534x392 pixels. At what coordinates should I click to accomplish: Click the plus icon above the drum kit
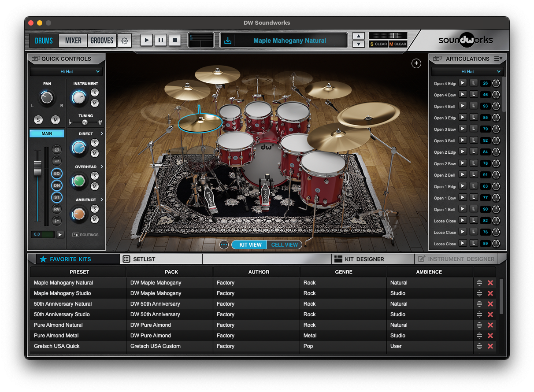coord(416,63)
